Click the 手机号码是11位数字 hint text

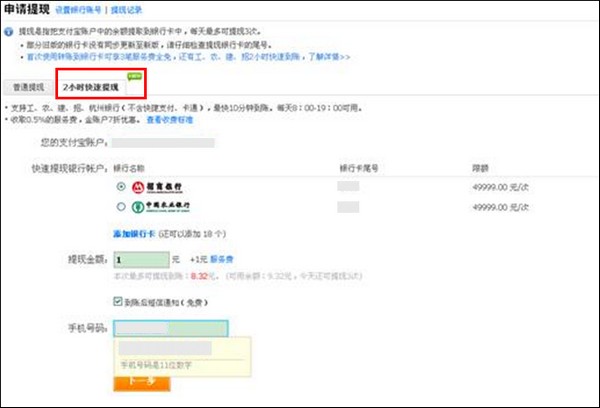point(156,365)
